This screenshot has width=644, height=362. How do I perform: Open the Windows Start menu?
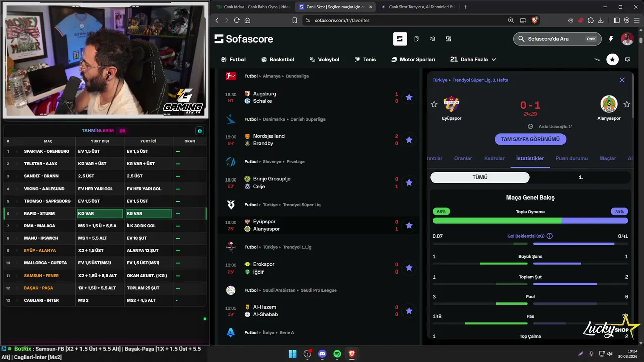(292, 354)
